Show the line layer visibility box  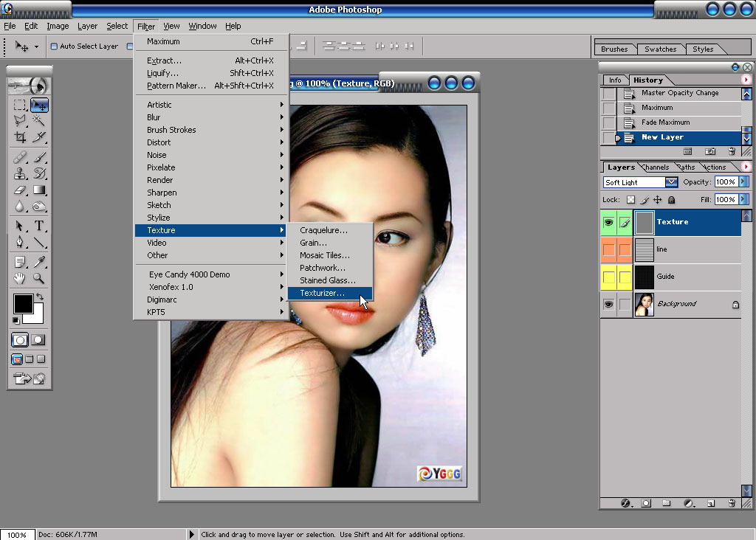click(609, 249)
